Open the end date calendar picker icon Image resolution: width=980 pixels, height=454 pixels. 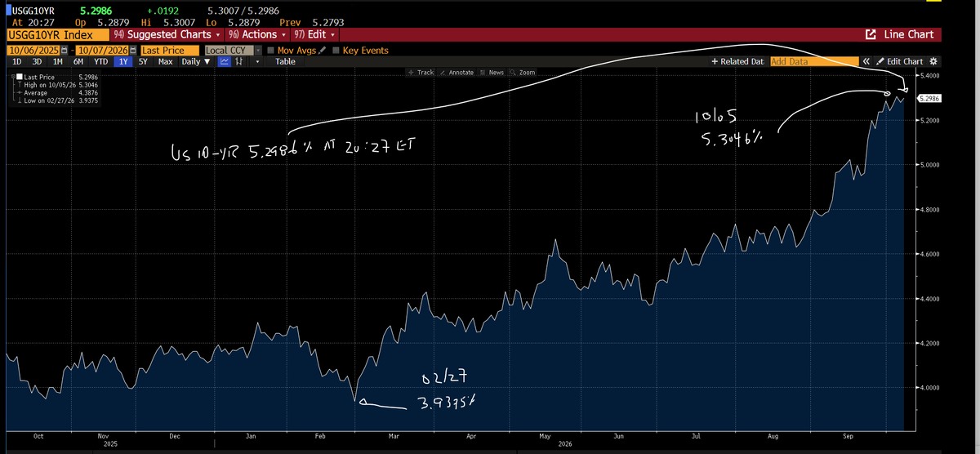[133, 50]
